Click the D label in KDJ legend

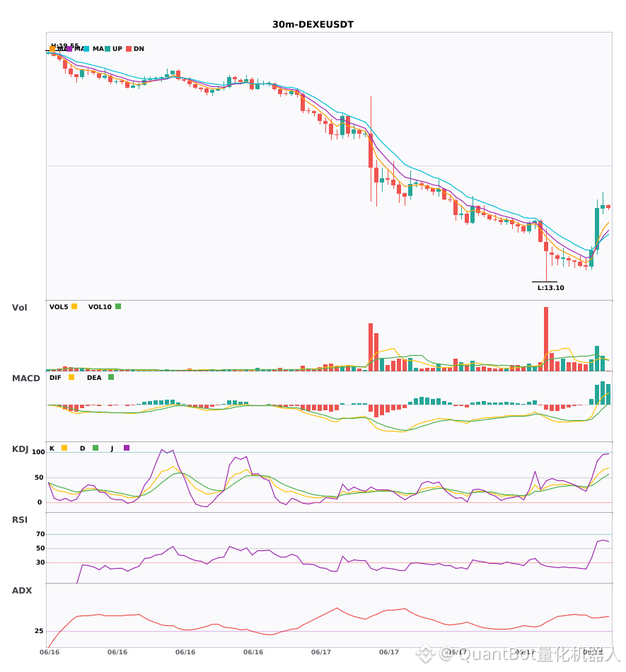click(x=83, y=448)
